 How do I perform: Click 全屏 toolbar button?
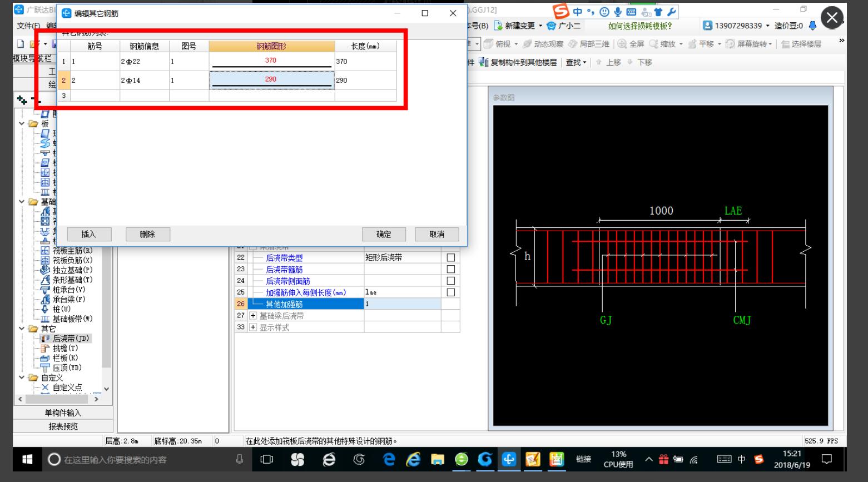pyautogui.click(x=631, y=44)
